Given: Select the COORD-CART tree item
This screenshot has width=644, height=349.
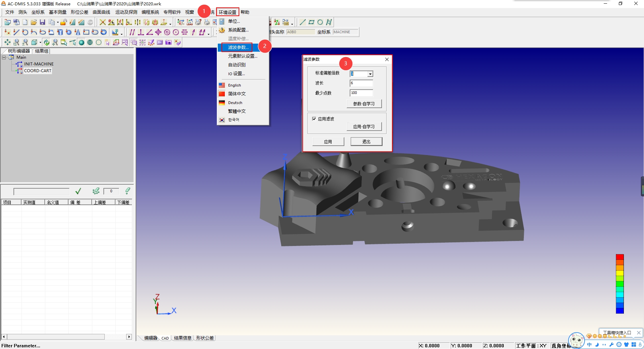Looking at the screenshot, I should point(38,71).
